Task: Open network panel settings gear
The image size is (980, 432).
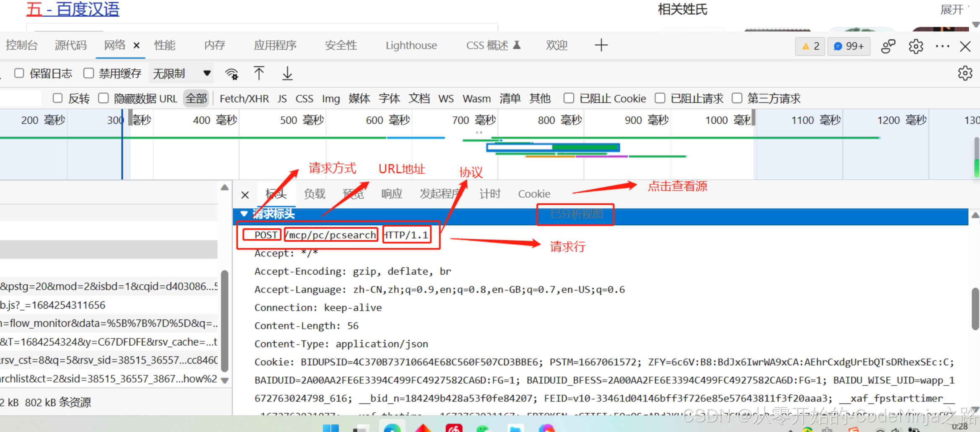Action: (x=965, y=73)
